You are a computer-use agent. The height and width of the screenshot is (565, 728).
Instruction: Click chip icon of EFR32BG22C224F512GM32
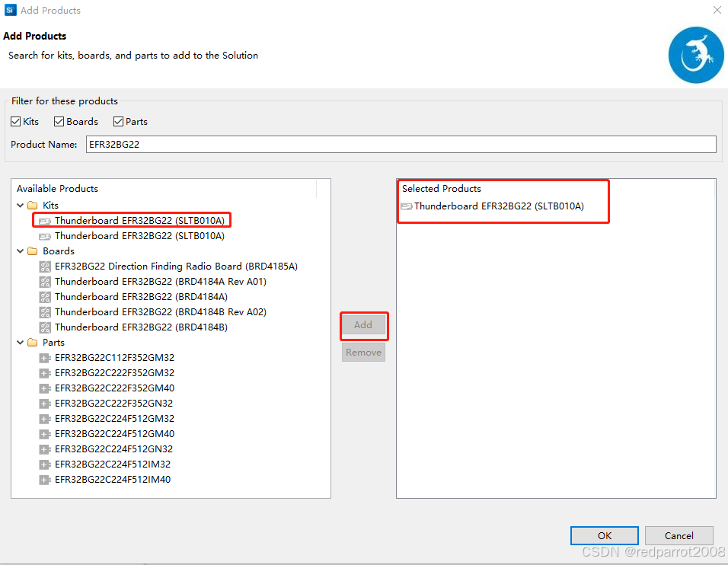pos(45,419)
